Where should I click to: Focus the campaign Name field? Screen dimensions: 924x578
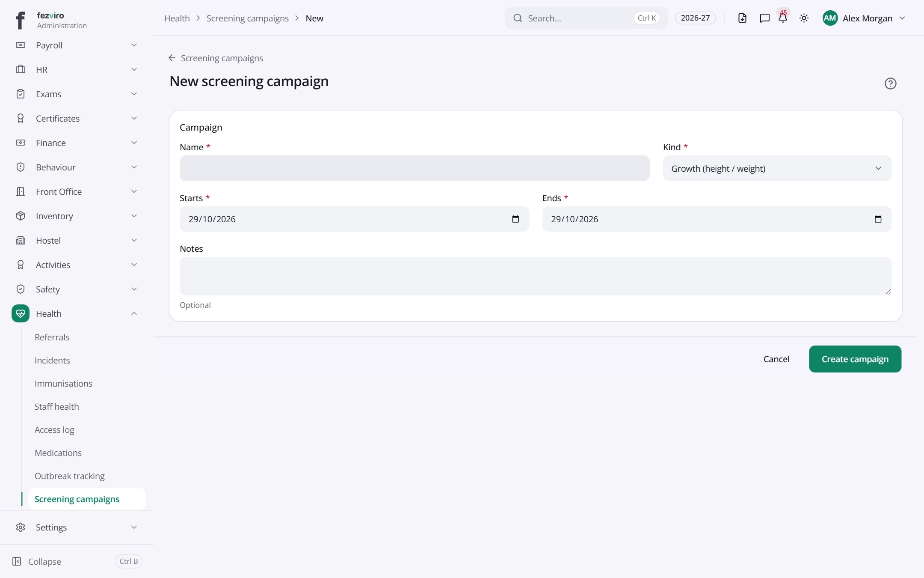(414, 168)
